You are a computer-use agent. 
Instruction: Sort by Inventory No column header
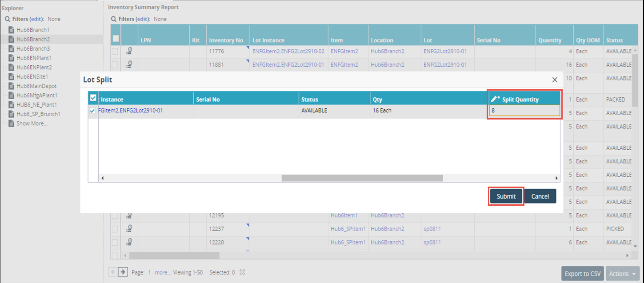[226, 40]
